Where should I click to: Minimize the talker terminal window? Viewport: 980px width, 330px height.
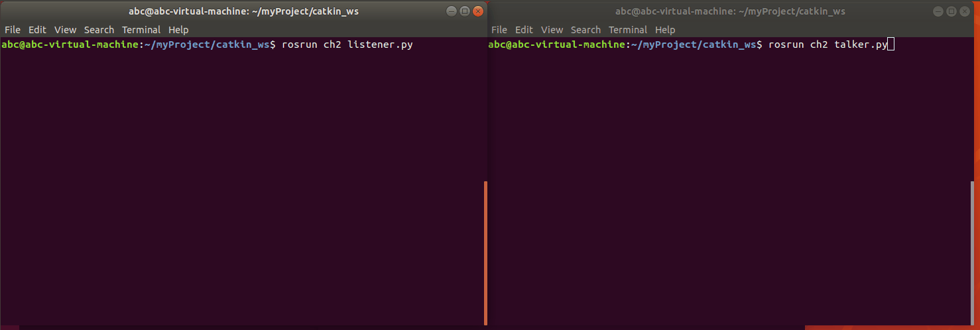938,11
